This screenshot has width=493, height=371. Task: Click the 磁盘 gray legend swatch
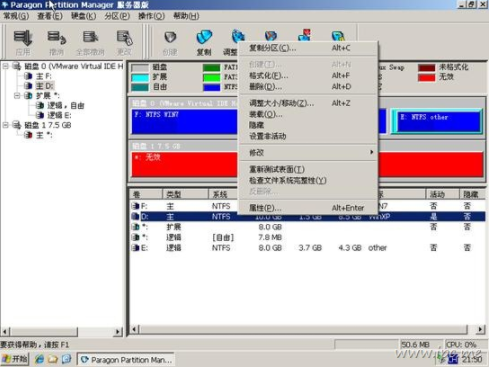click(140, 68)
